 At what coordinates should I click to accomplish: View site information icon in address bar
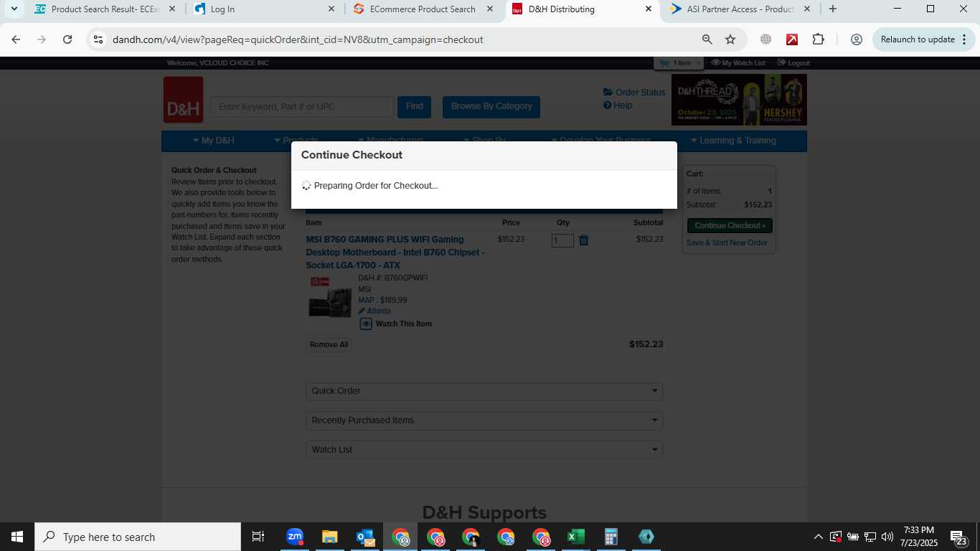98,39
